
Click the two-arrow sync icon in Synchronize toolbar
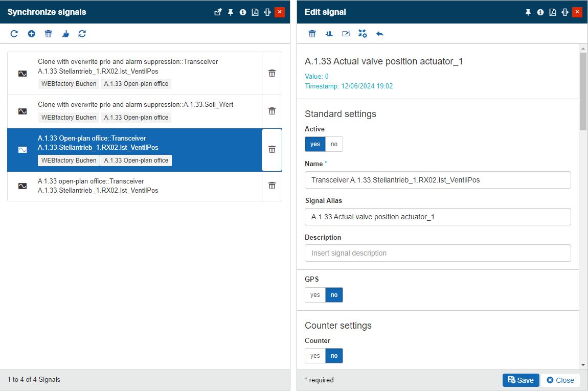tap(82, 34)
